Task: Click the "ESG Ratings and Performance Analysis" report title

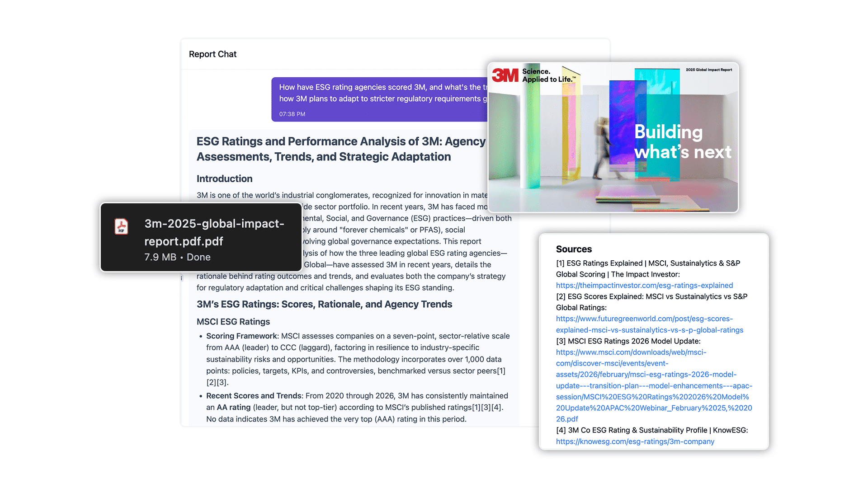Action: click(x=341, y=149)
